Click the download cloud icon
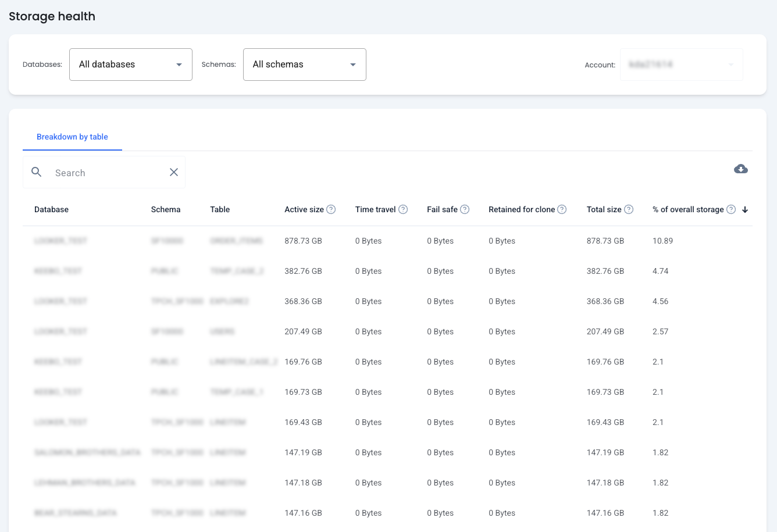The width and height of the screenshot is (777, 532). click(x=740, y=169)
